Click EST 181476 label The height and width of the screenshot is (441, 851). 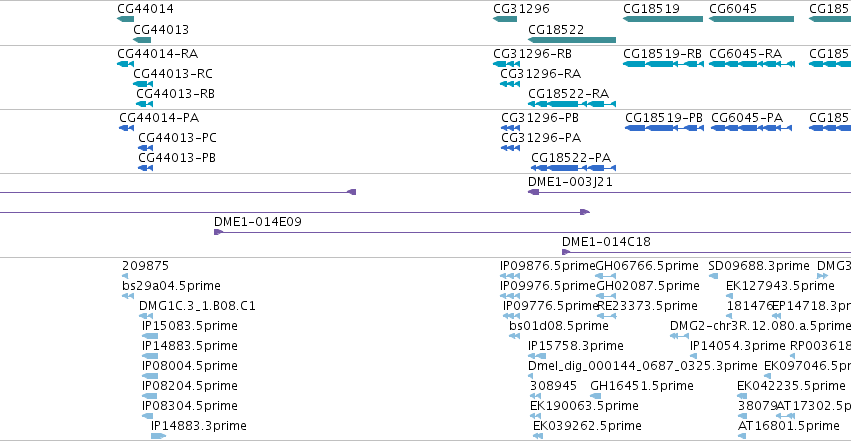(750, 305)
